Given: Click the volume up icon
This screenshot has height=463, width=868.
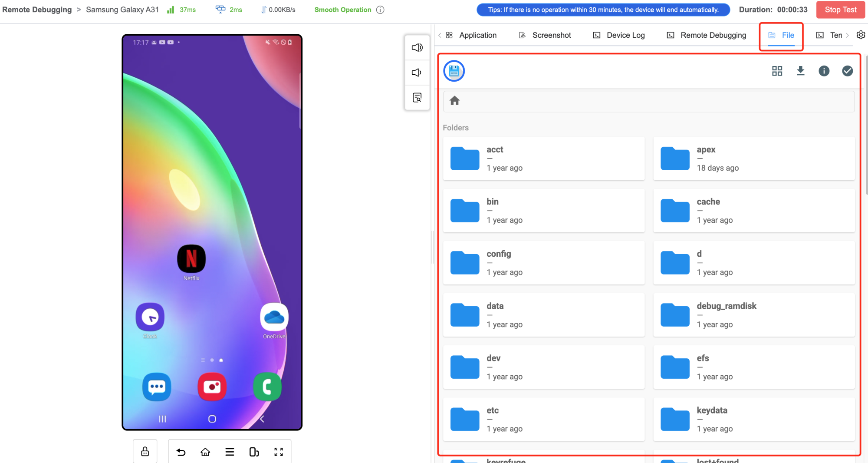Looking at the screenshot, I should click(x=417, y=47).
